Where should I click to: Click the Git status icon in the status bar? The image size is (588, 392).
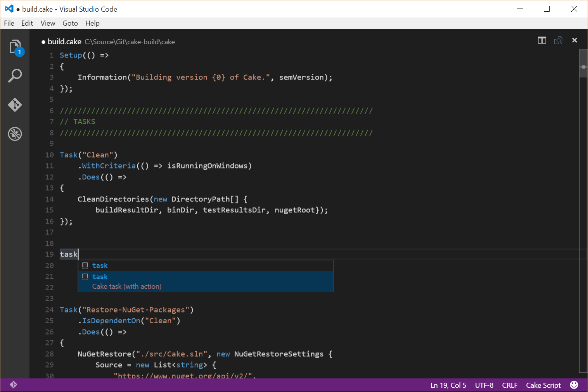coord(14,385)
